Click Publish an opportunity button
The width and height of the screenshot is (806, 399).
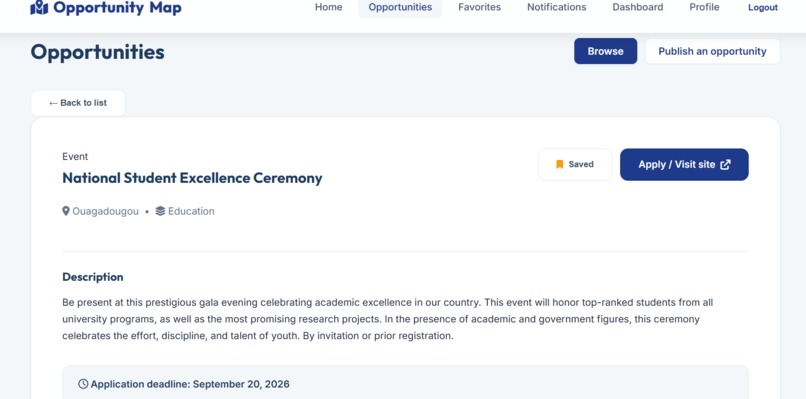pos(712,51)
